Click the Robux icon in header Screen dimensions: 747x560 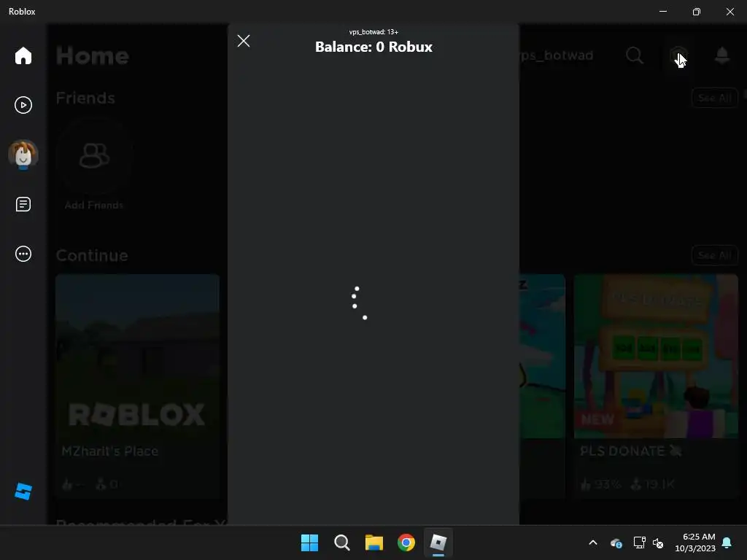(678, 55)
